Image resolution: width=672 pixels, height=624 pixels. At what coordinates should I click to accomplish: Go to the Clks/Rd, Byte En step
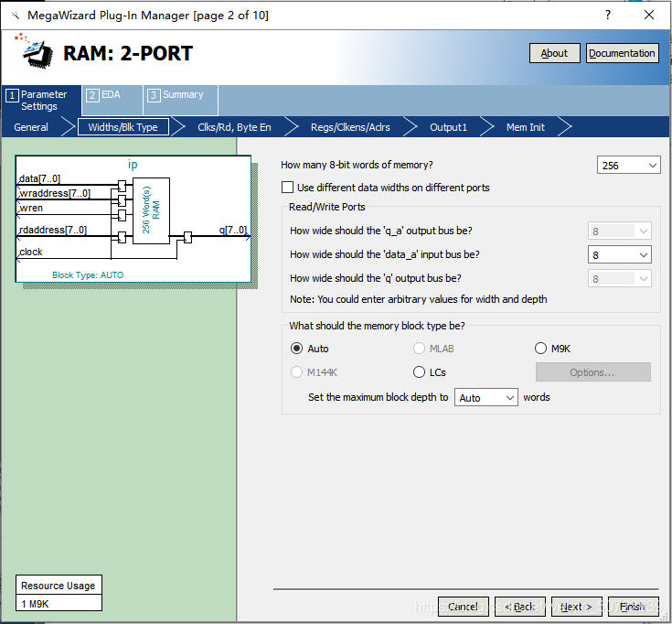tap(234, 127)
